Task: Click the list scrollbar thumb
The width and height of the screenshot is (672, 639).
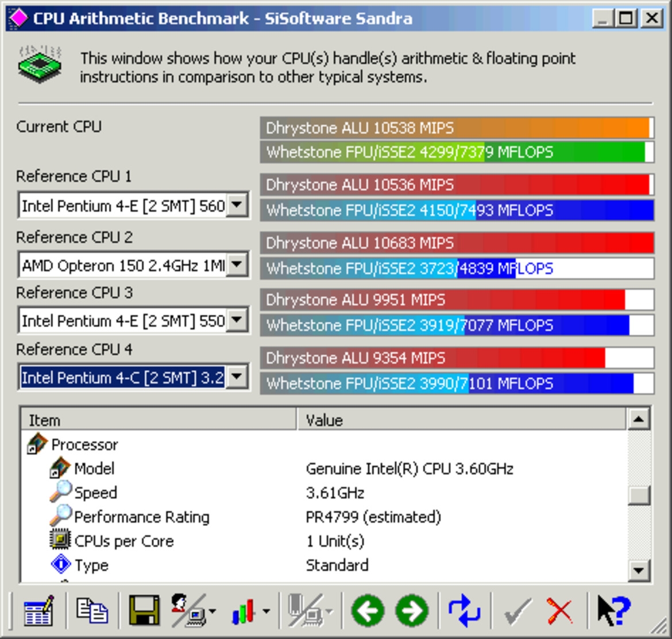Action: click(x=639, y=495)
